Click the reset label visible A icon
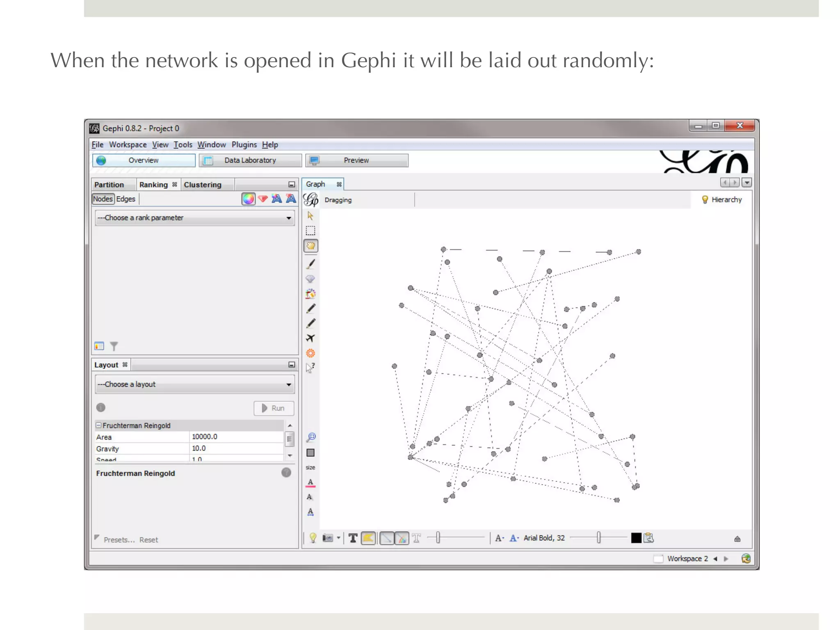The width and height of the screenshot is (840, 630). point(310,497)
